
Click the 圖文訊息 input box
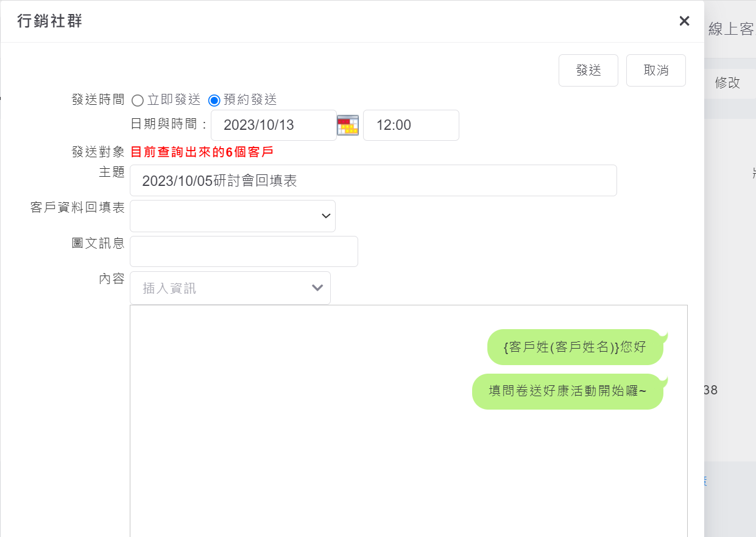coord(244,252)
